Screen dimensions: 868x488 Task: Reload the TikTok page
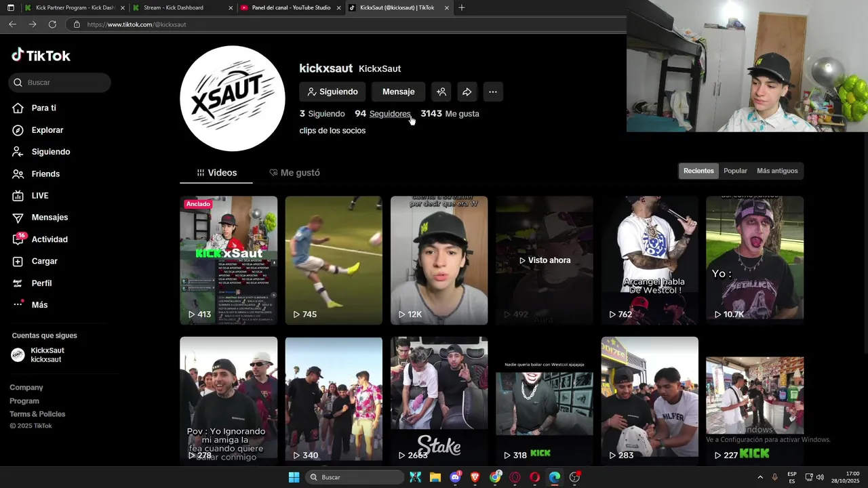tap(52, 24)
